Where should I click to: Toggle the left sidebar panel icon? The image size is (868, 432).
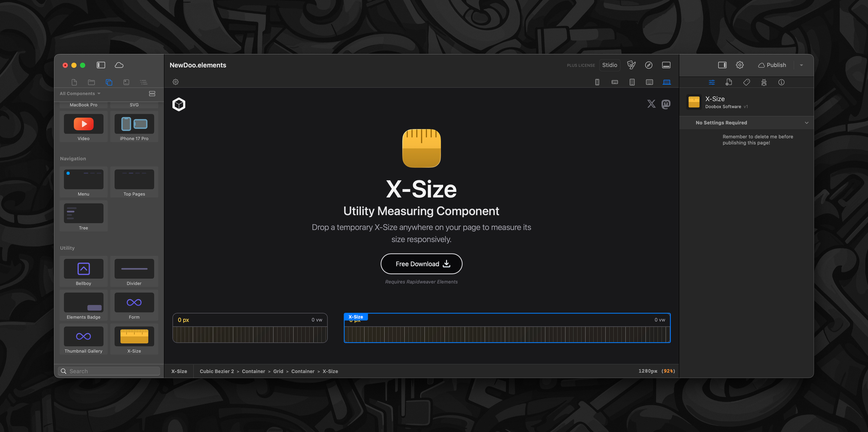[101, 65]
